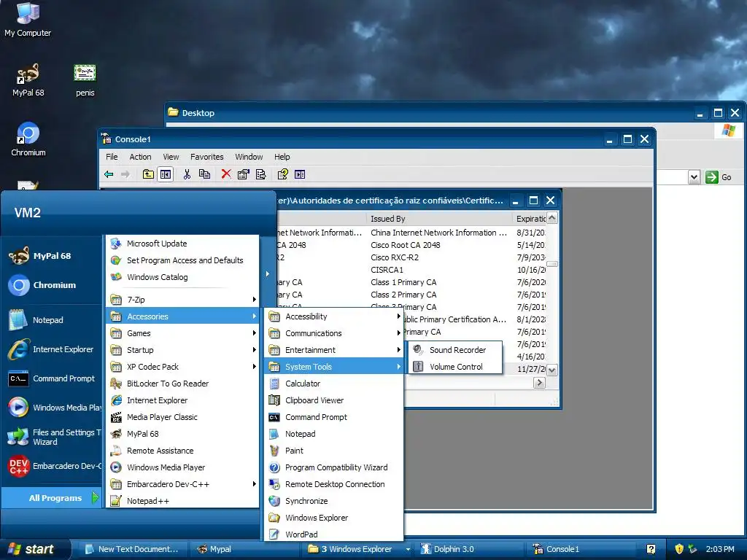Screen dimensions: 747x560
Task: Click the red X Delete icon
Action: (226, 174)
